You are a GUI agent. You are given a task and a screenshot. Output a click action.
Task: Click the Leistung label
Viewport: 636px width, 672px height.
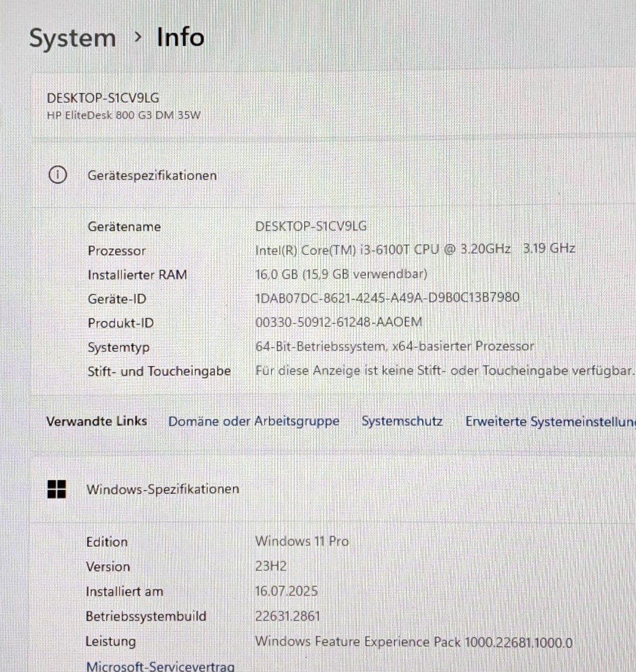(111, 642)
